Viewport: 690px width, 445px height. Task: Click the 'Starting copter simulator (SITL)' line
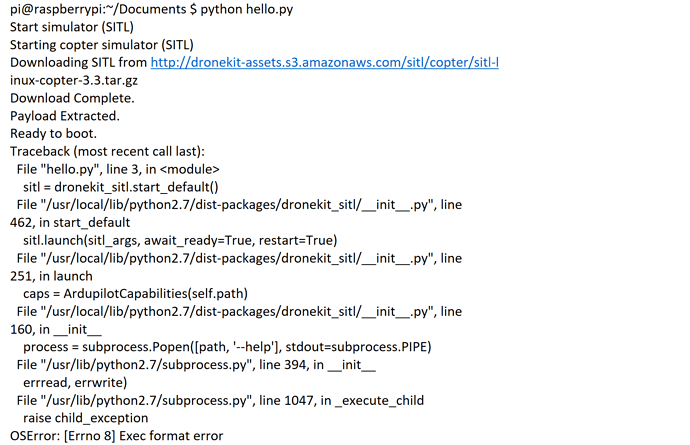tap(102, 45)
